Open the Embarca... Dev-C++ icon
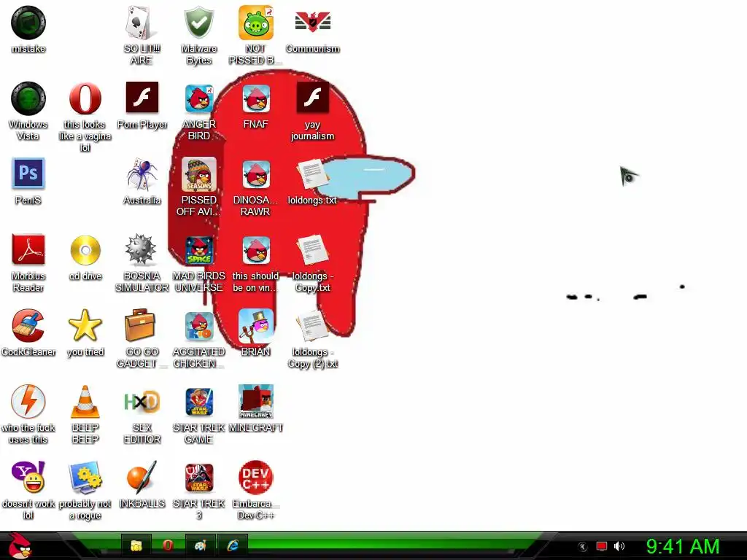This screenshot has width=747, height=560. pos(256,477)
